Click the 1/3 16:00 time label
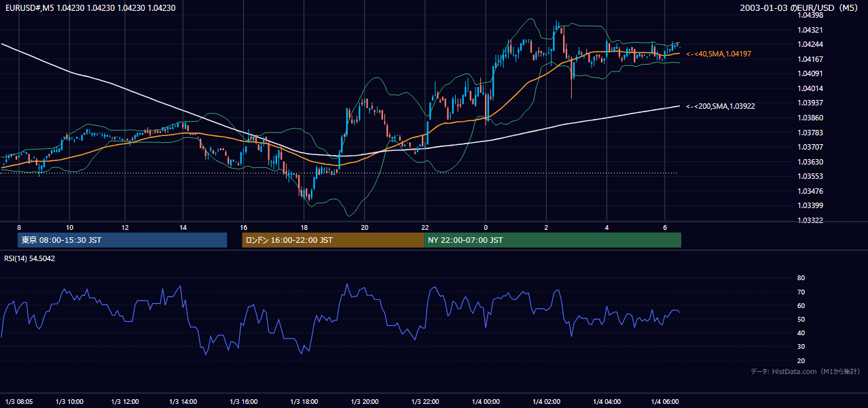 pos(243,402)
